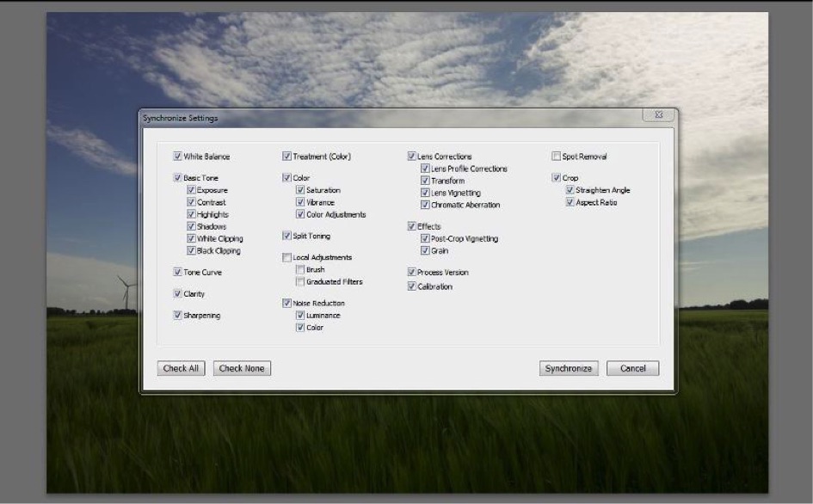This screenshot has height=504, width=813.
Task: Toggle the Exposure checkbox
Action: (191, 190)
